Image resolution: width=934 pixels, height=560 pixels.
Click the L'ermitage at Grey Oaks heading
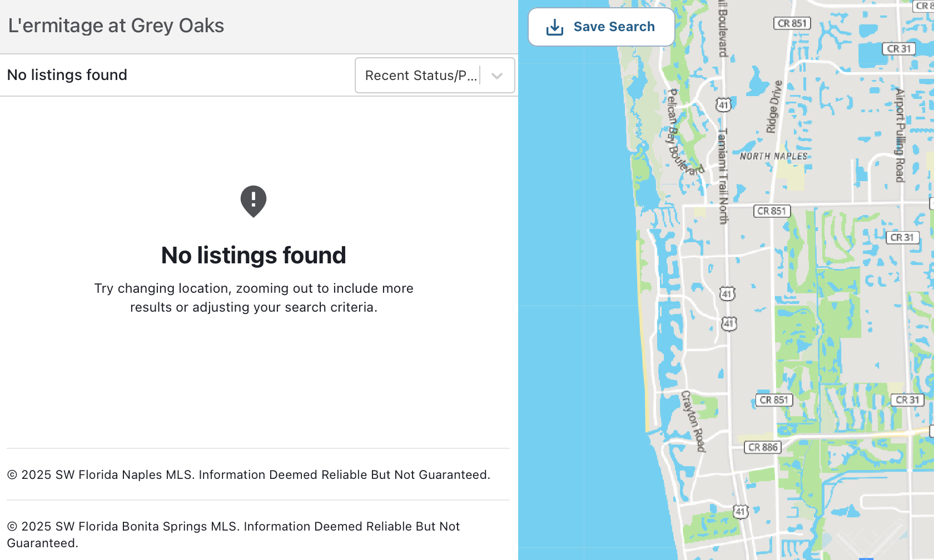116,26
